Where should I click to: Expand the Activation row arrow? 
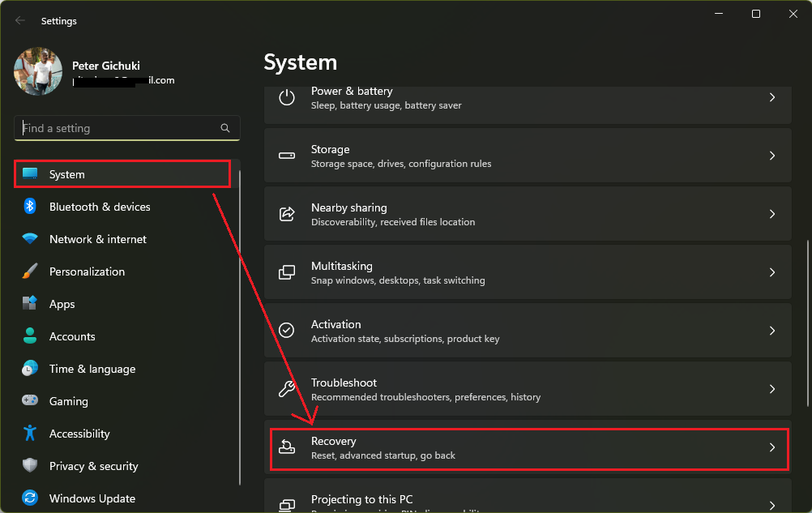pos(771,331)
